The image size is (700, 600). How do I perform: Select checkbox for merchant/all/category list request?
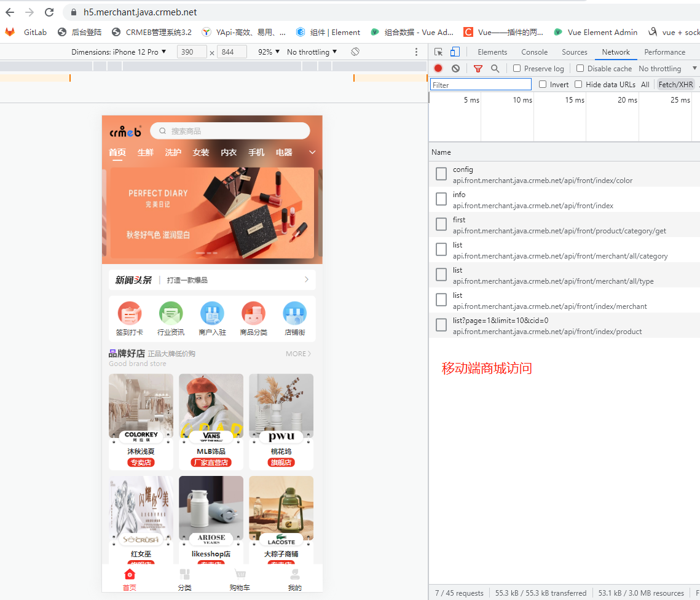(x=441, y=249)
